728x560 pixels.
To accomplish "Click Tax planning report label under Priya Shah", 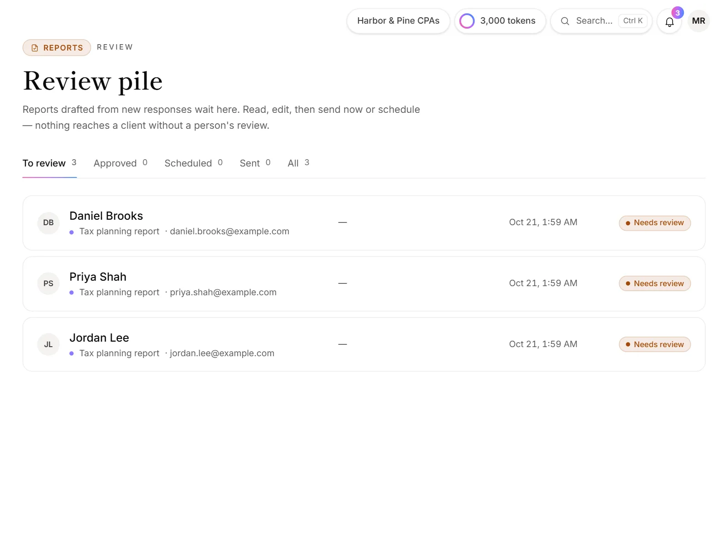I will [x=119, y=293].
